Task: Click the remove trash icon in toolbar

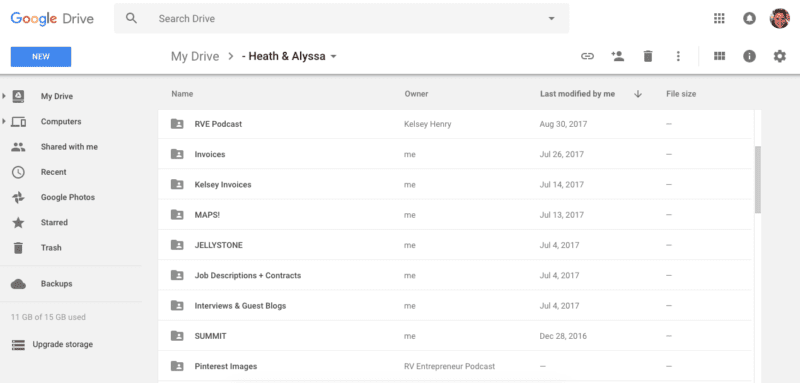Action: (x=647, y=56)
